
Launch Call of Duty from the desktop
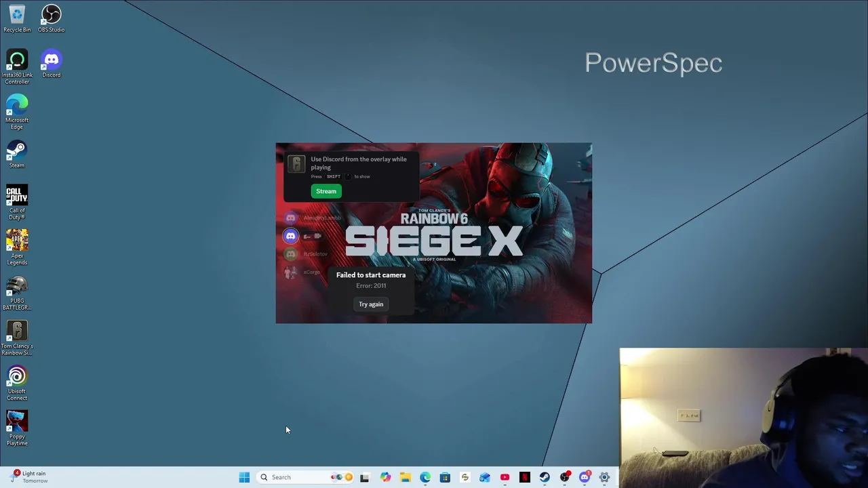(x=17, y=202)
